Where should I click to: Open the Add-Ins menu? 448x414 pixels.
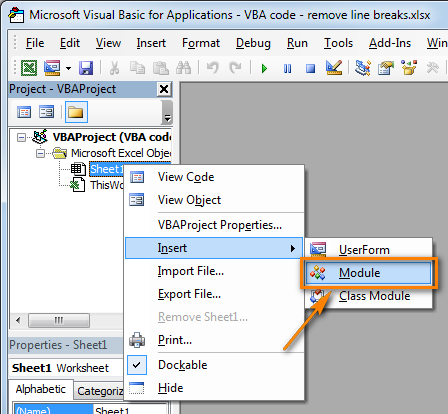[x=390, y=43]
